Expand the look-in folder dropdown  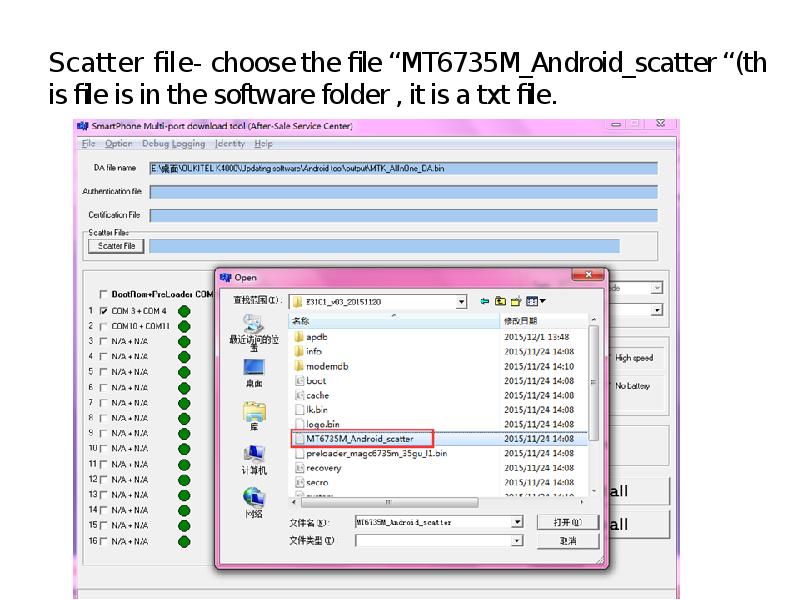(x=461, y=301)
